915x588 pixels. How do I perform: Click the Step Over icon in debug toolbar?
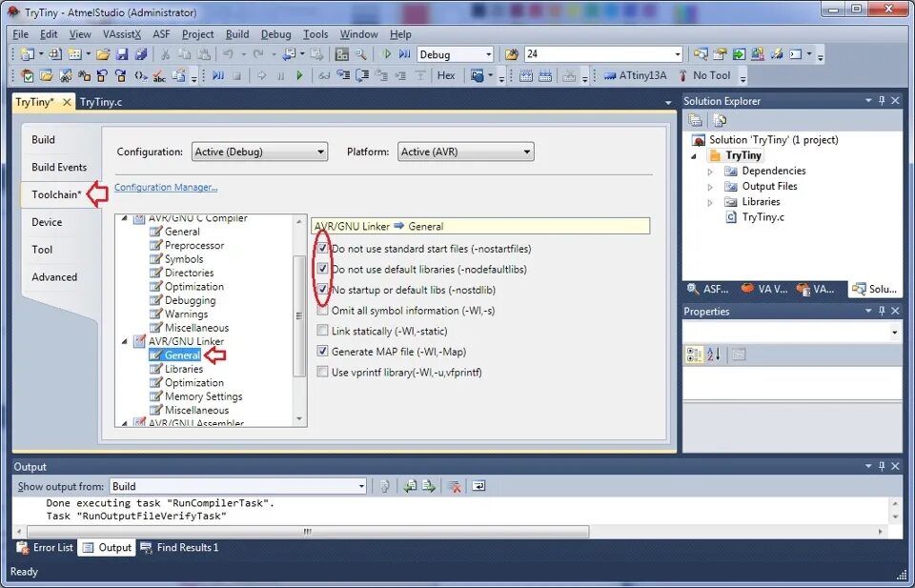pyautogui.click(x=363, y=75)
